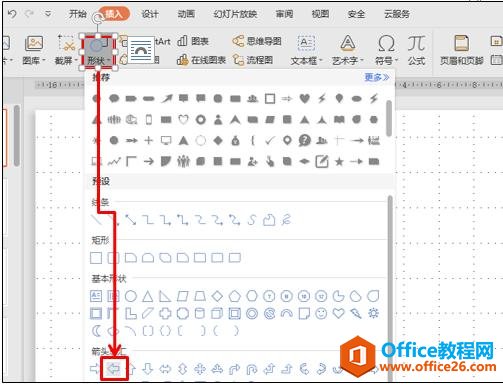Screen dimensions: 503x384
Task: Switch to the 开始 tab
Action: pyautogui.click(x=77, y=14)
